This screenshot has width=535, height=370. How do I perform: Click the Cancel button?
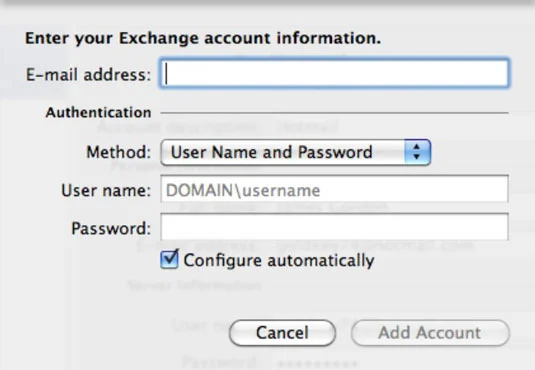pyautogui.click(x=282, y=333)
